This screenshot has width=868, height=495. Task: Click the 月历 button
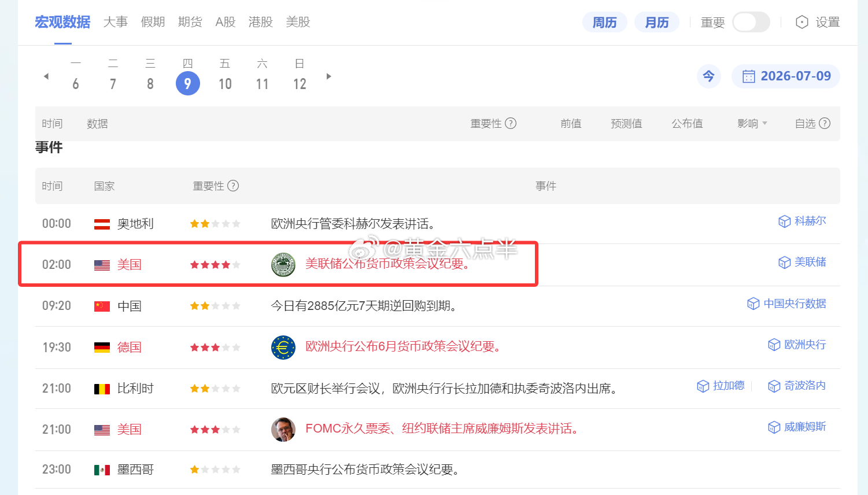(657, 23)
